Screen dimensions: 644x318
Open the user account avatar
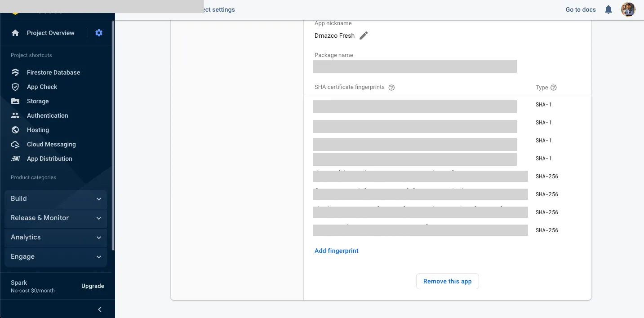628,9
